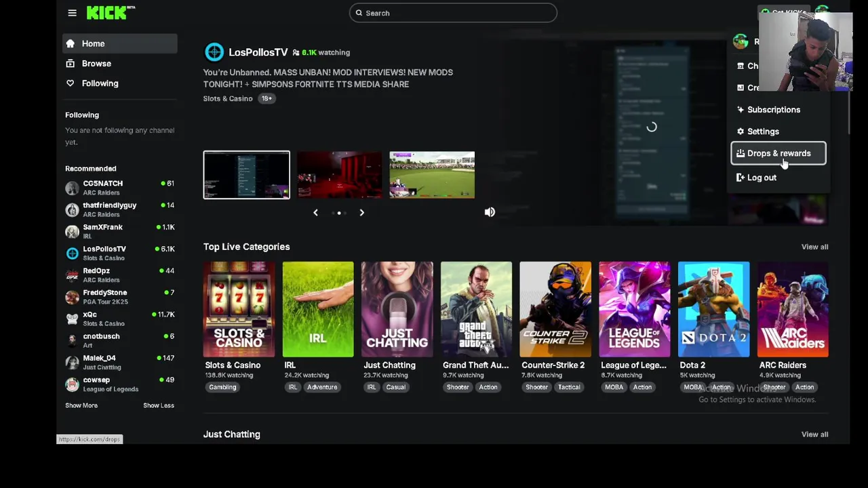Open recommended channel thatfriendlyguy
868x488 pixels.
(x=120, y=209)
